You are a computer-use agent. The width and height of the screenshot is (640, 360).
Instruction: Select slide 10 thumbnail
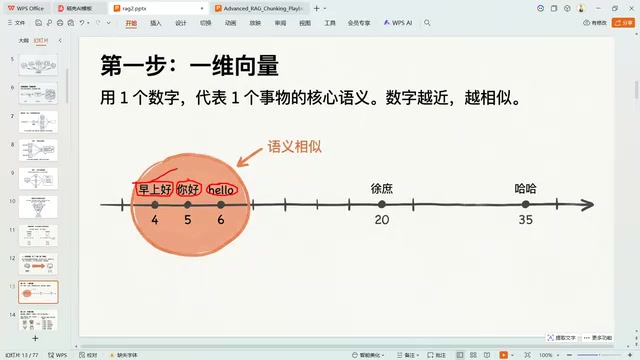pyautogui.click(x=38, y=207)
